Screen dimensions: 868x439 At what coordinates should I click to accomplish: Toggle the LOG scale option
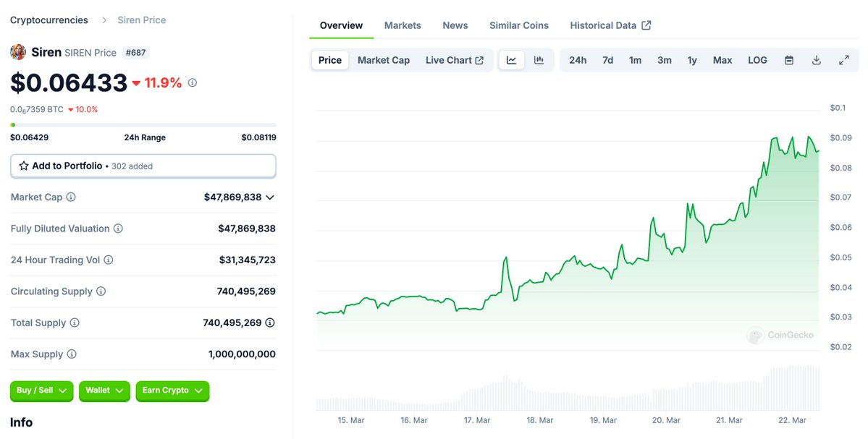[757, 60]
